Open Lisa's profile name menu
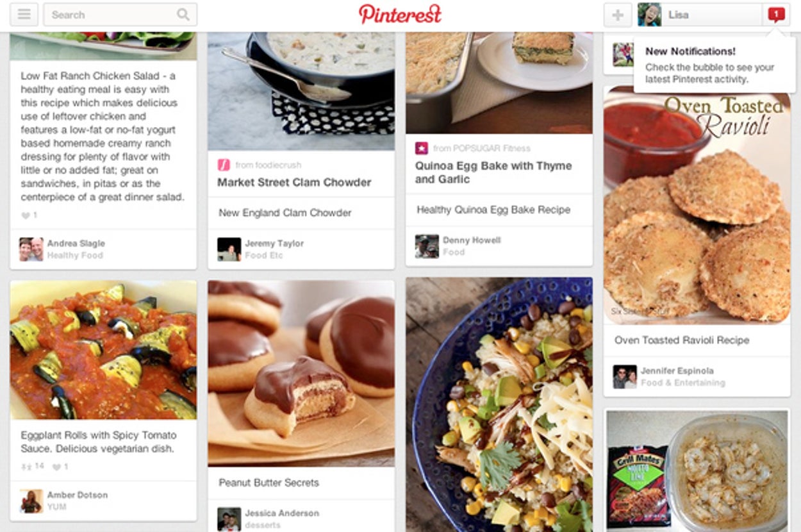This screenshot has height=532, width=801. coord(679,15)
